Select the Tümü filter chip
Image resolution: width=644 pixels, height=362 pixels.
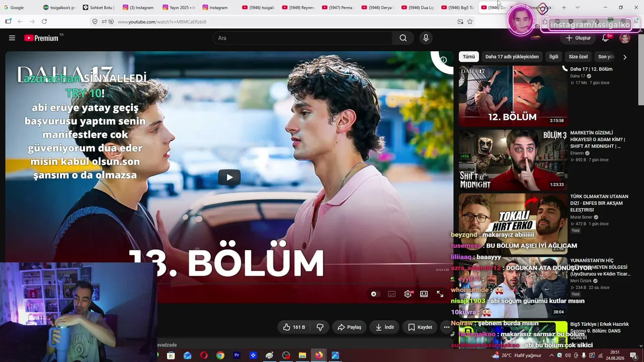click(x=469, y=57)
